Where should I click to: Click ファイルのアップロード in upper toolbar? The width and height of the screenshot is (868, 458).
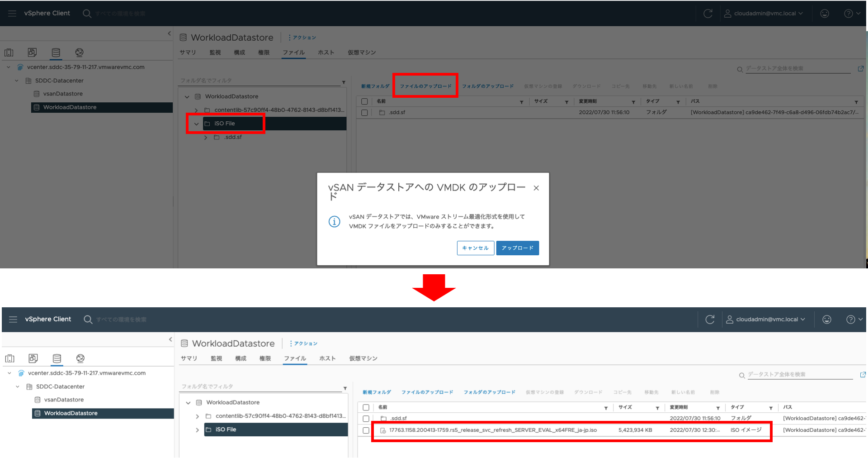pos(425,86)
